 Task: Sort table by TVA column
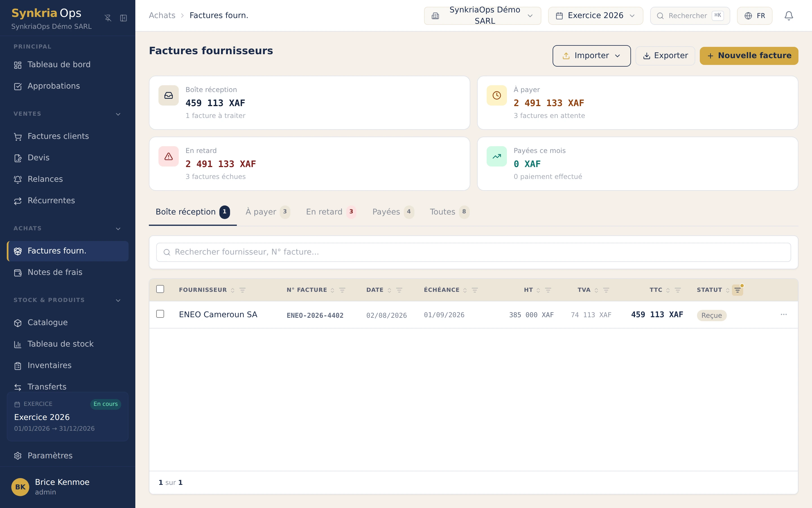pos(596,290)
